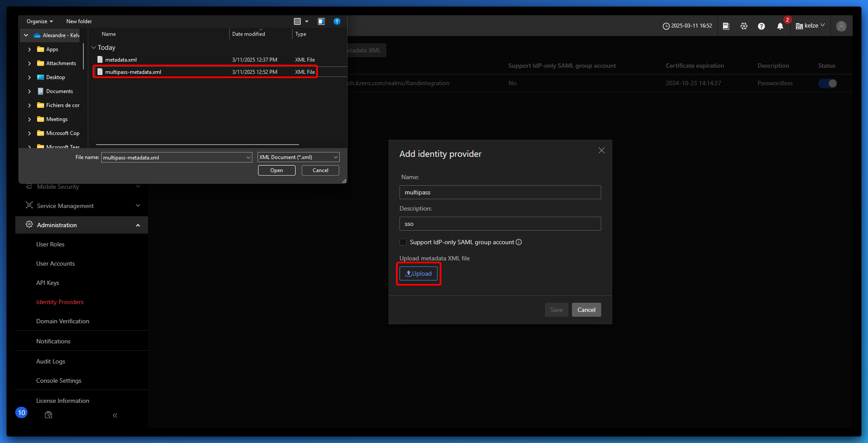This screenshot has height=443, width=868.
Task: Click the user profile avatar icon
Action: tap(841, 26)
